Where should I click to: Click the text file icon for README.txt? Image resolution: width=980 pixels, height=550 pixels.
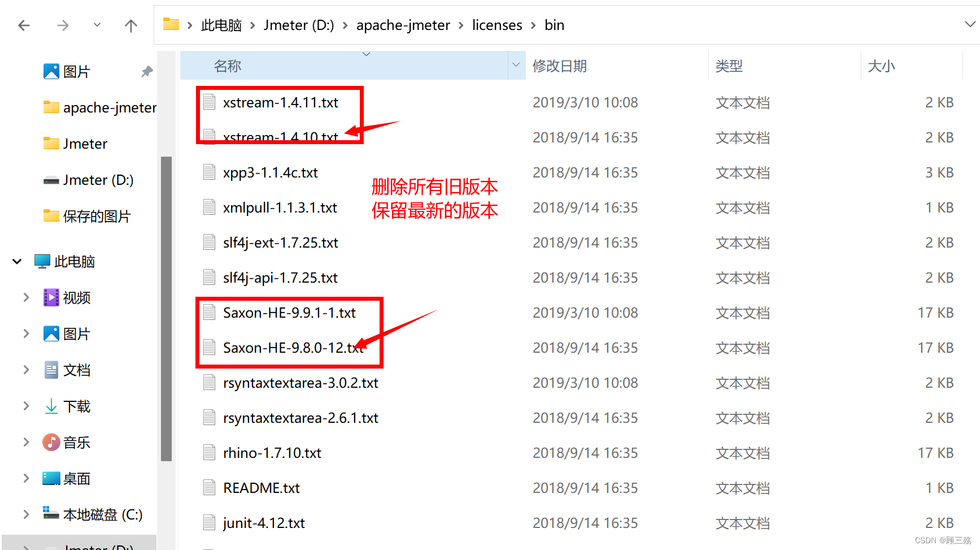[210, 487]
